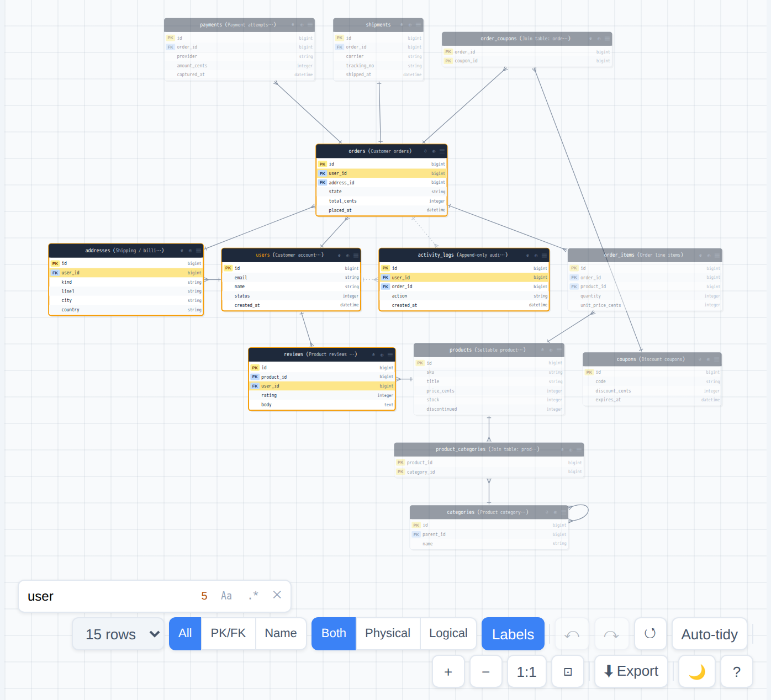The width and height of the screenshot is (771, 700).
Task: Zoom in with the plus button
Action: tap(448, 672)
